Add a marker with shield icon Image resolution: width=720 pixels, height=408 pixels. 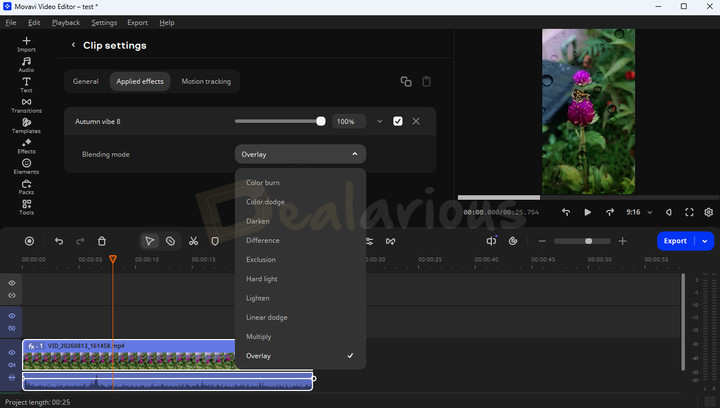[x=215, y=241]
